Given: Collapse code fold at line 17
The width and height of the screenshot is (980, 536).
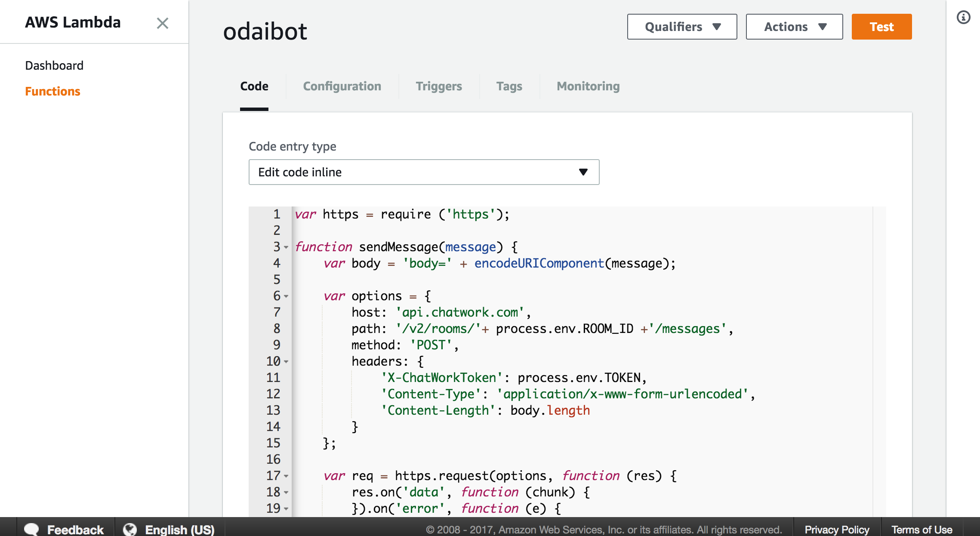Looking at the screenshot, I should pos(286,476).
